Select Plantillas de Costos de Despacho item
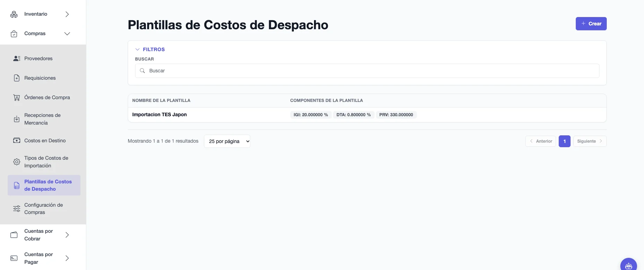644x270 pixels. coord(44,185)
